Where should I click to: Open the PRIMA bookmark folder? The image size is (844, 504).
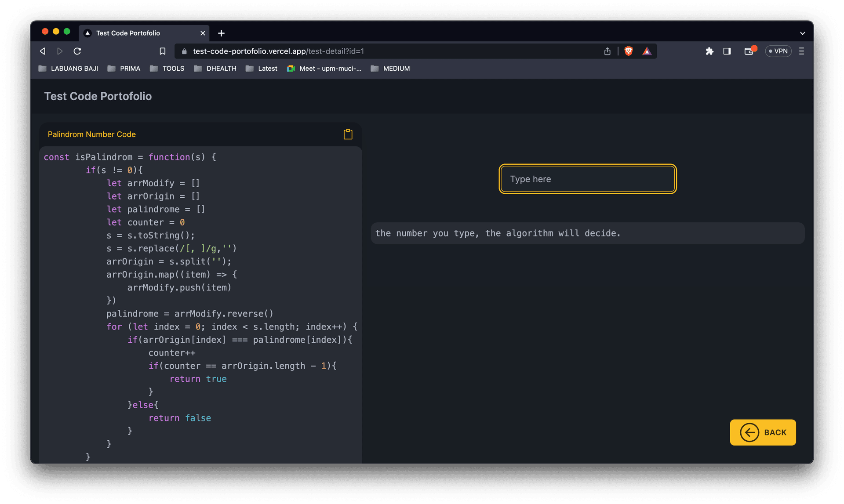click(124, 69)
